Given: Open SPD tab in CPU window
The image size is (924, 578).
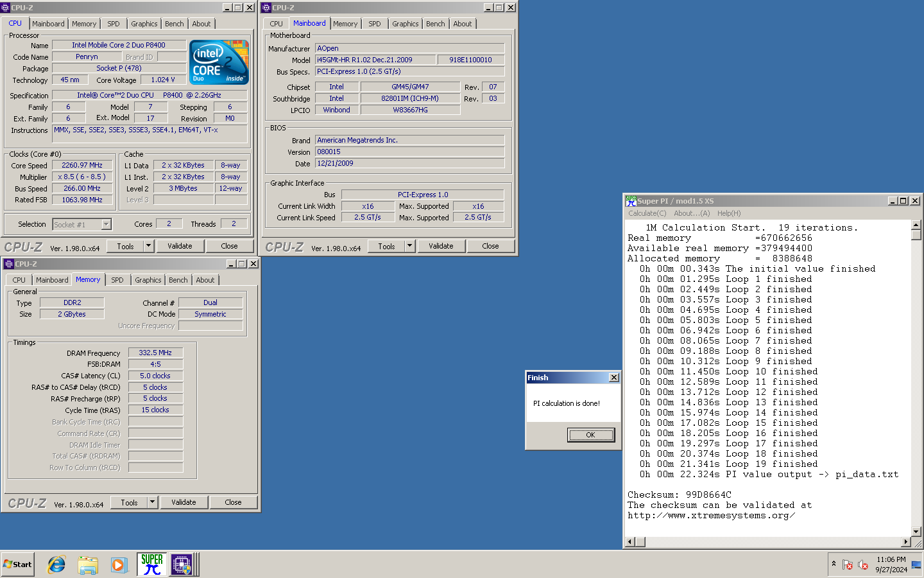Looking at the screenshot, I should (x=114, y=24).
